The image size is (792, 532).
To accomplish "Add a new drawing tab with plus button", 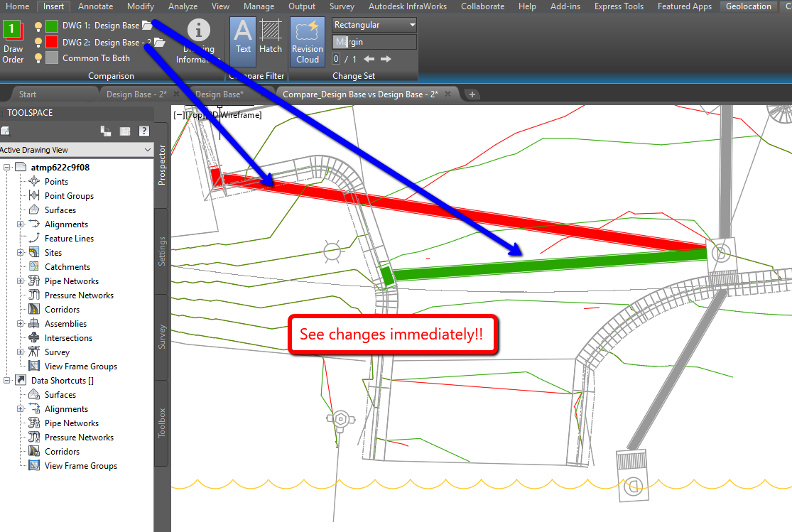I will pos(472,94).
